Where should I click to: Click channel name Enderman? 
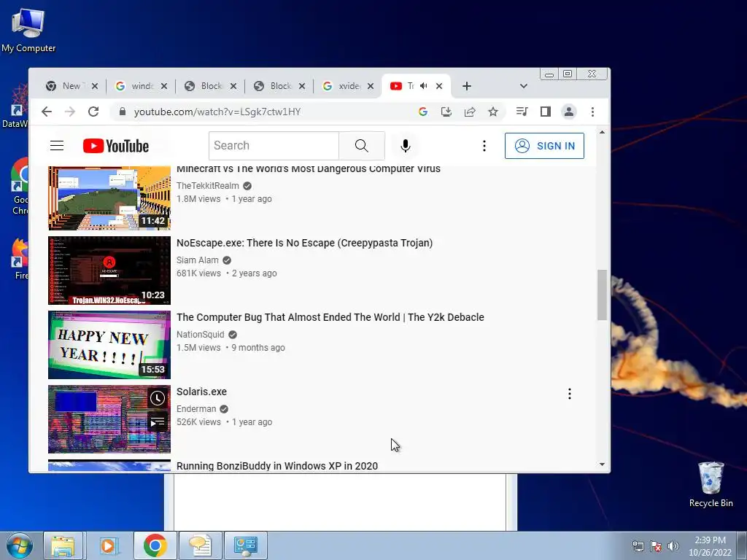[x=196, y=408]
